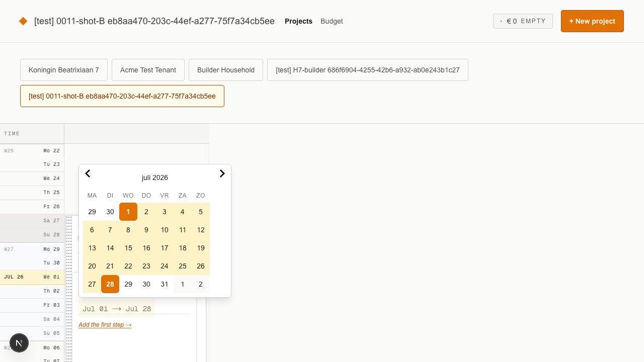Viewport: 644px width, 362px height.
Task: Pick July 28 in the calendar
Action: click(110, 284)
